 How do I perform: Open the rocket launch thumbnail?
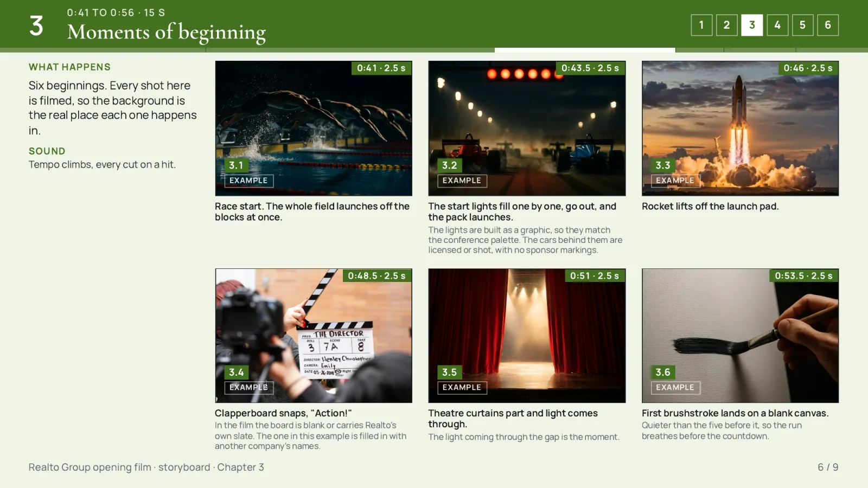(740, 128)
